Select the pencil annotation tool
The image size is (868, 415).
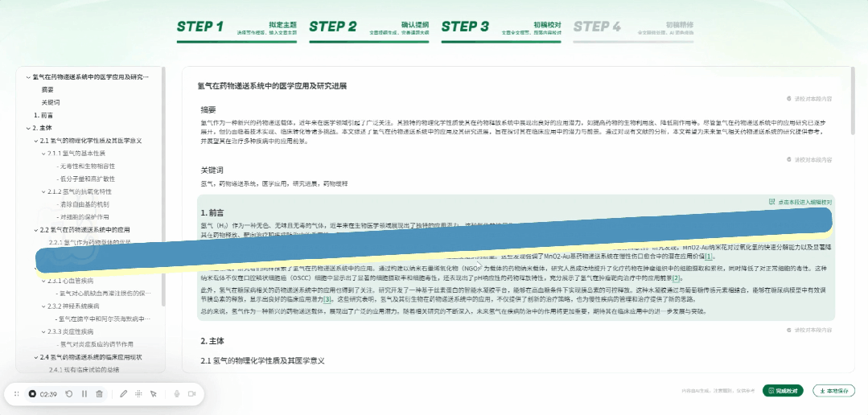(123, 394)
